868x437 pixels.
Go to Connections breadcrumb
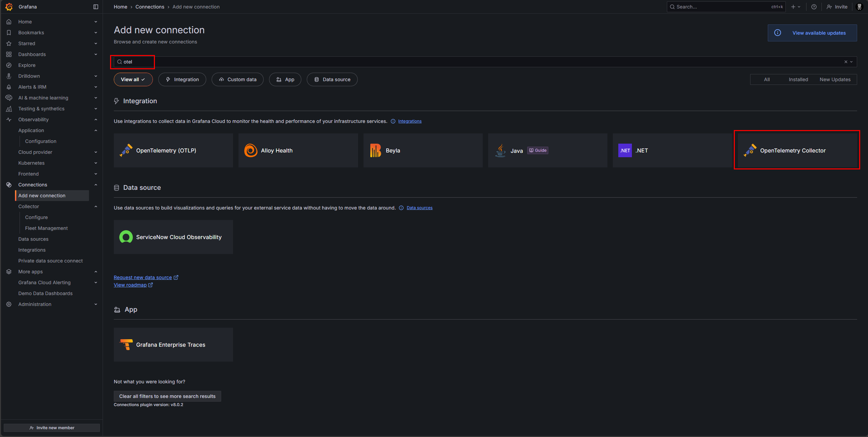click(x=150, y=7)
